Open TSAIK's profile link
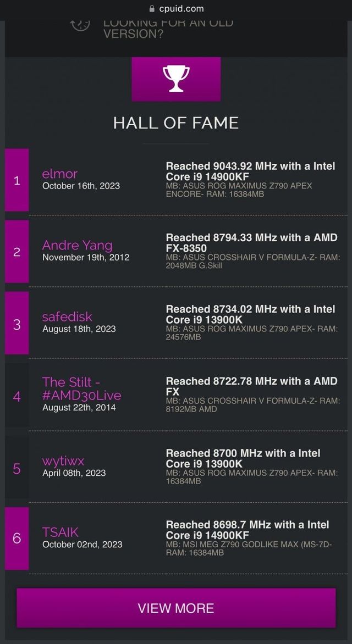The image size is (352, 644). 61,532
